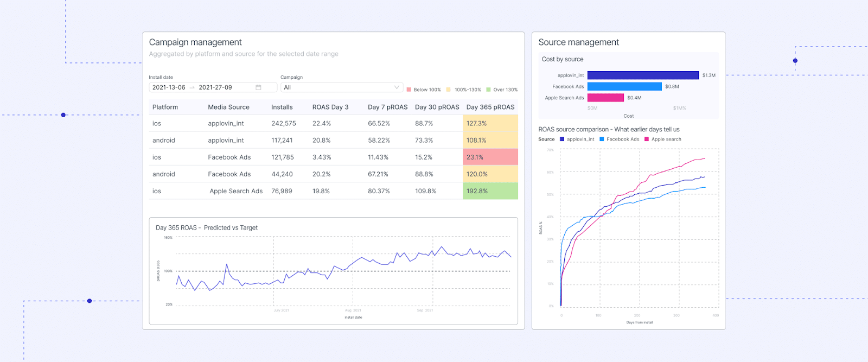Sort by the Day 365 pROAS header

(x=490, y=107)
